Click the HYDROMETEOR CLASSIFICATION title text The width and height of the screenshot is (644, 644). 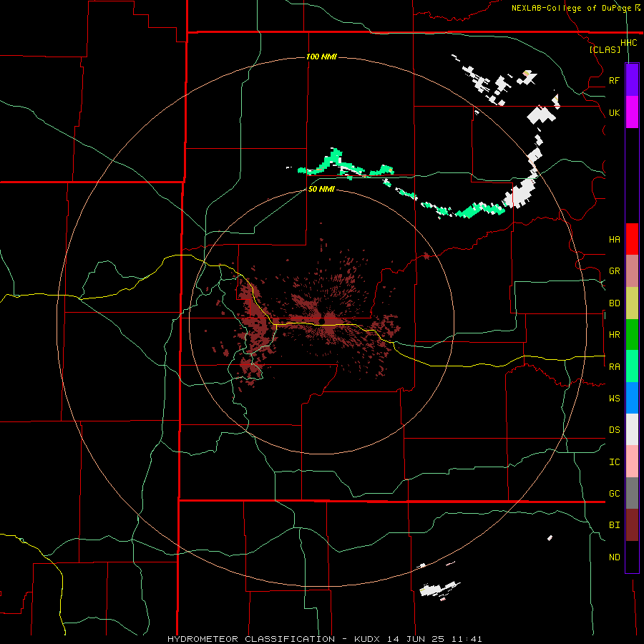251,639
